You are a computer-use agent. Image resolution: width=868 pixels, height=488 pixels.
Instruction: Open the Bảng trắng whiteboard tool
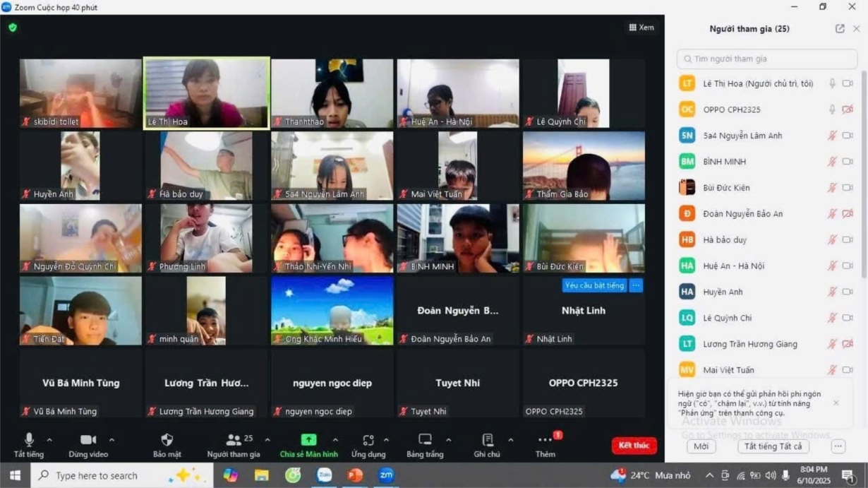pos(425,440)
